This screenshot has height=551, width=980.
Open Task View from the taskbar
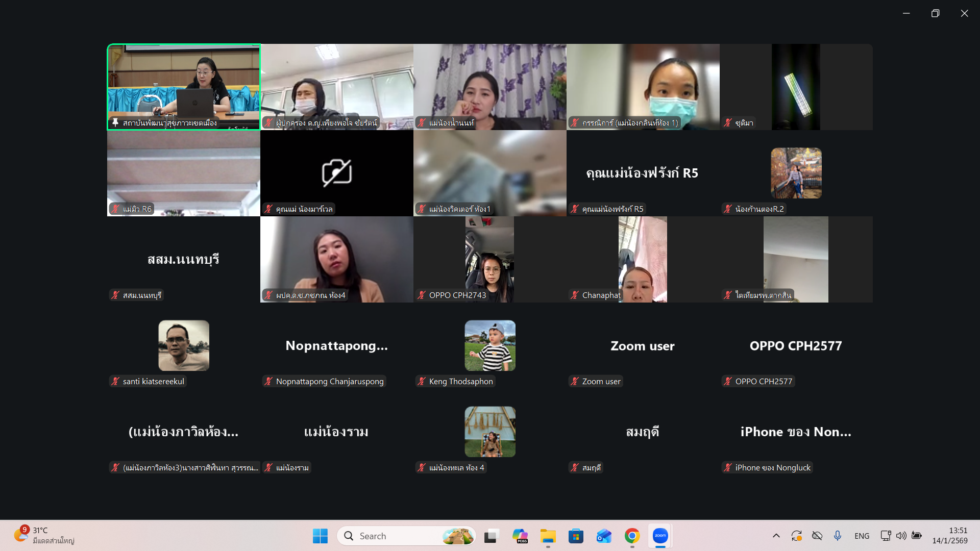[491, 536]
